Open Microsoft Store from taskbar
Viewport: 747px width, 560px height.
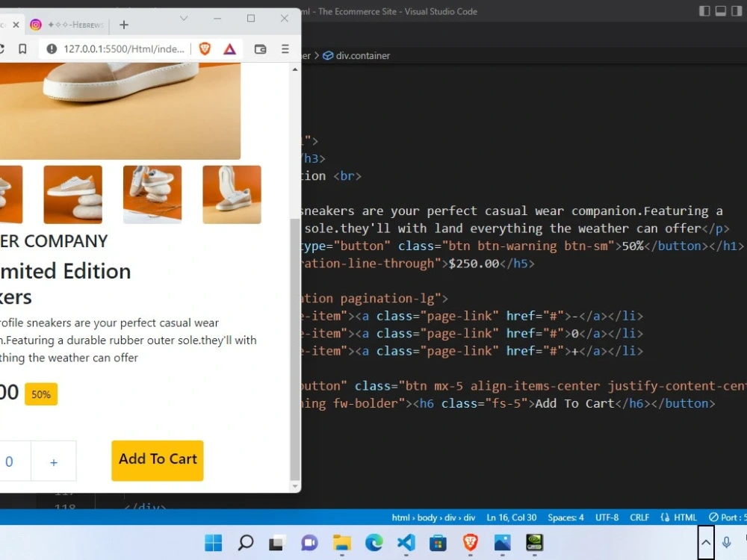438,542
